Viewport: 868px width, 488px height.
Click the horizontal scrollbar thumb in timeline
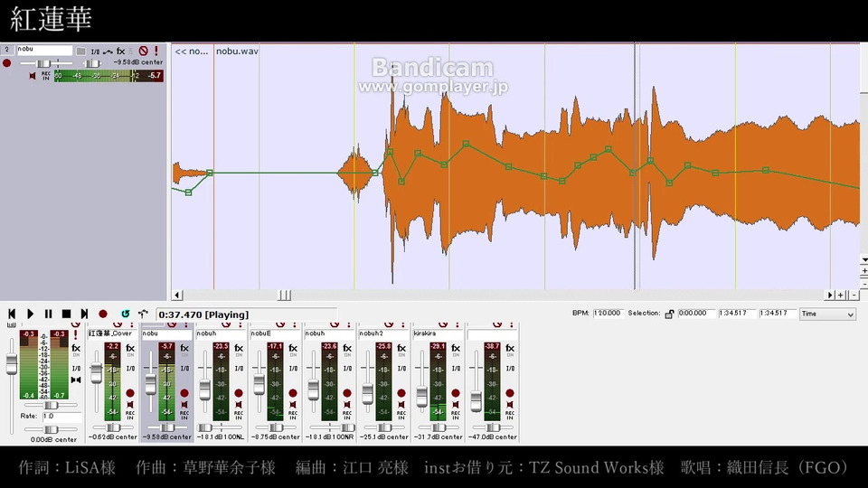click(x=284, y=296)
